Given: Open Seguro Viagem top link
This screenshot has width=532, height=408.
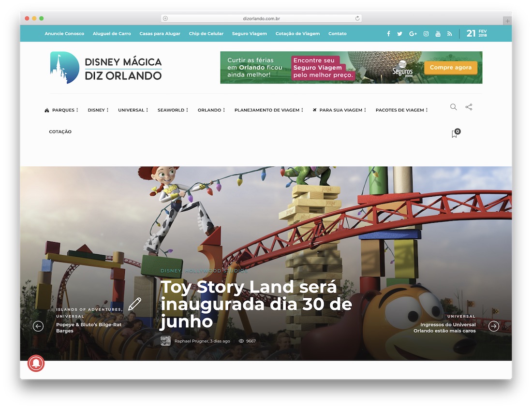Looking at the screenshot, I should click(x=250, y=33).
